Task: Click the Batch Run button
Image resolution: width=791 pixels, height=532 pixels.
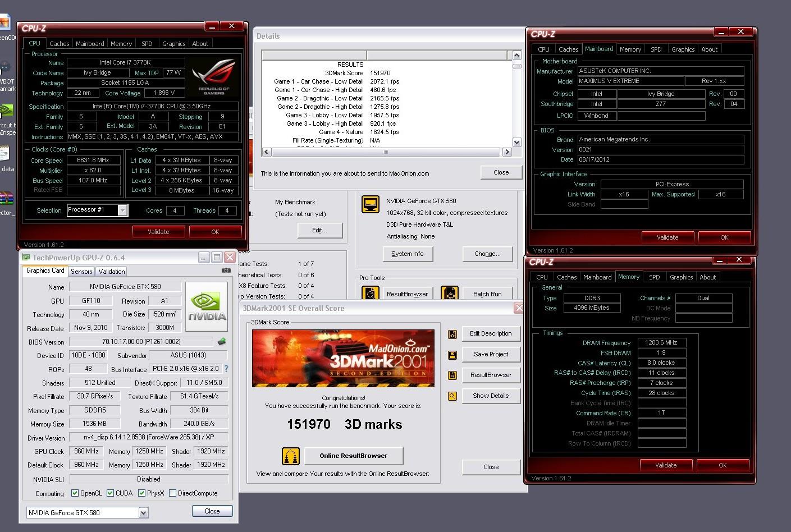Action: [x=487, y=294]
